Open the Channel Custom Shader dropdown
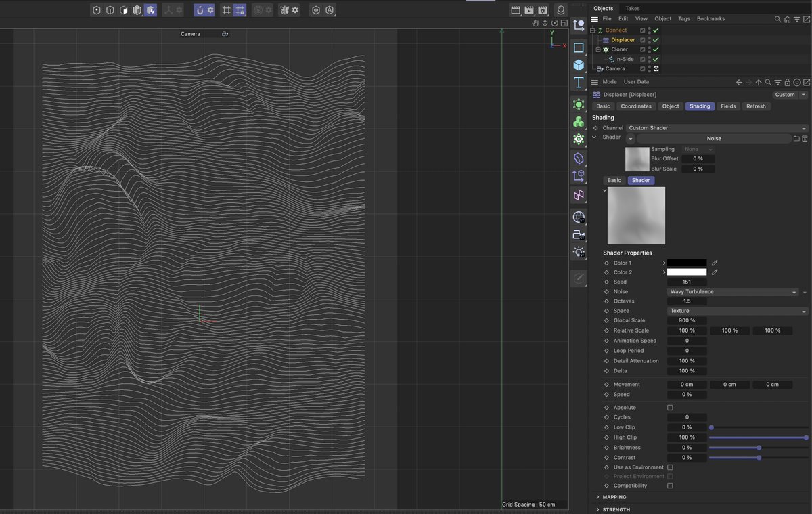The image size is (812, 514). [717, 128]
